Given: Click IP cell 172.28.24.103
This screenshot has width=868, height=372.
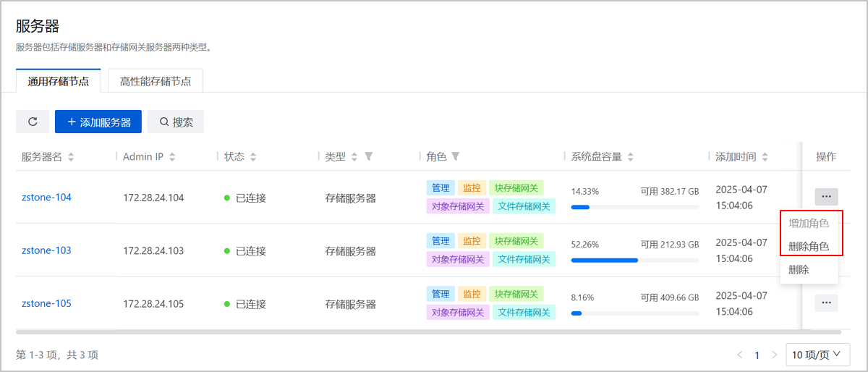Looking at the screenshot, I should click(153, 251).
